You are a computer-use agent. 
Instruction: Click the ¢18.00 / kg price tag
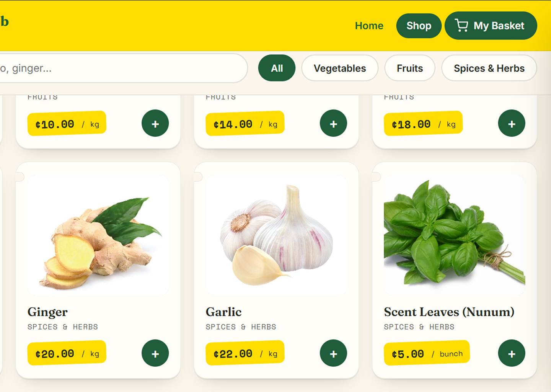[x=423, y=123]
